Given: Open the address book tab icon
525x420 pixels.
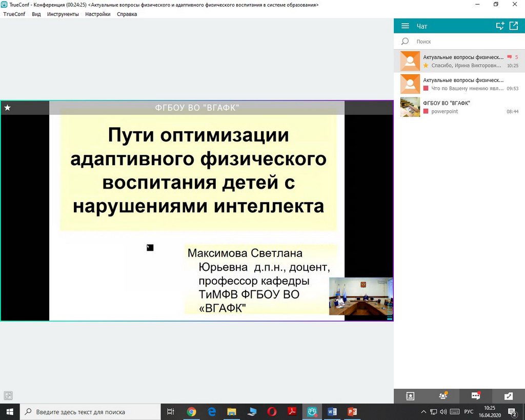Looking at the screenshot, I should [410, 396].
